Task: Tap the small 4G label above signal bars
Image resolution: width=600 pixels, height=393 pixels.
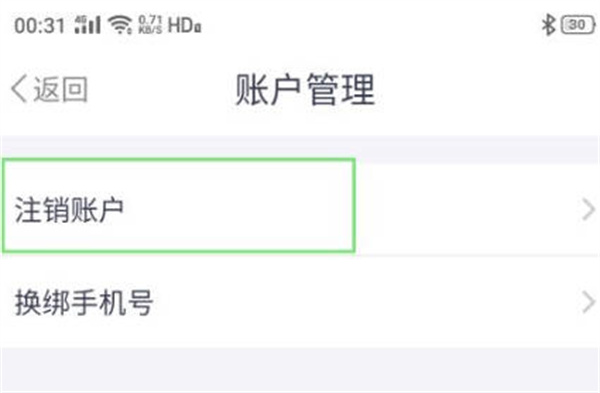Action: point(81,19)
